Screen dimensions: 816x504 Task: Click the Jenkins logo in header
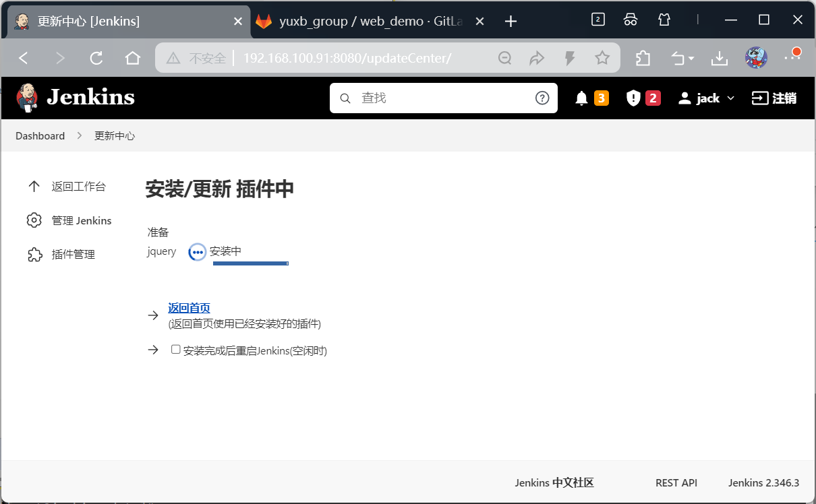pos(76,98)
